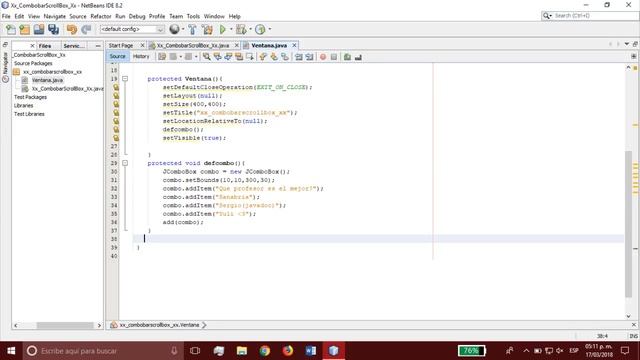Open the Navigate menu
This screenshot has height=360, width=640.
(x=55, y=16)
